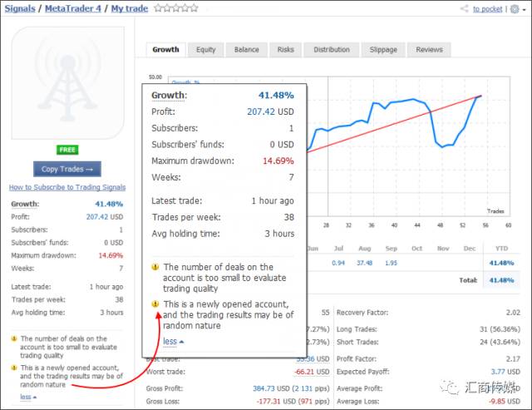Screen dimensions: 532x410
Task: Open the Reviews tab
Action: 429,50
